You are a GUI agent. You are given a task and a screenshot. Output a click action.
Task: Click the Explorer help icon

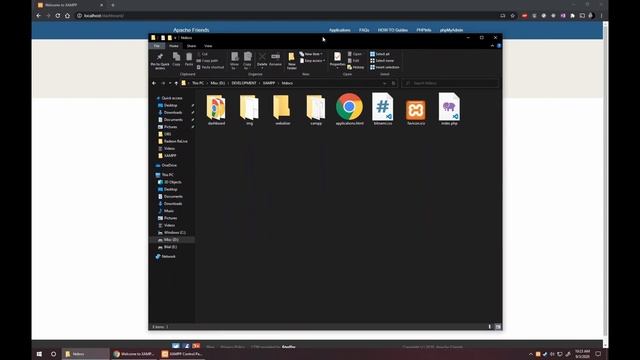pos(499,46)
